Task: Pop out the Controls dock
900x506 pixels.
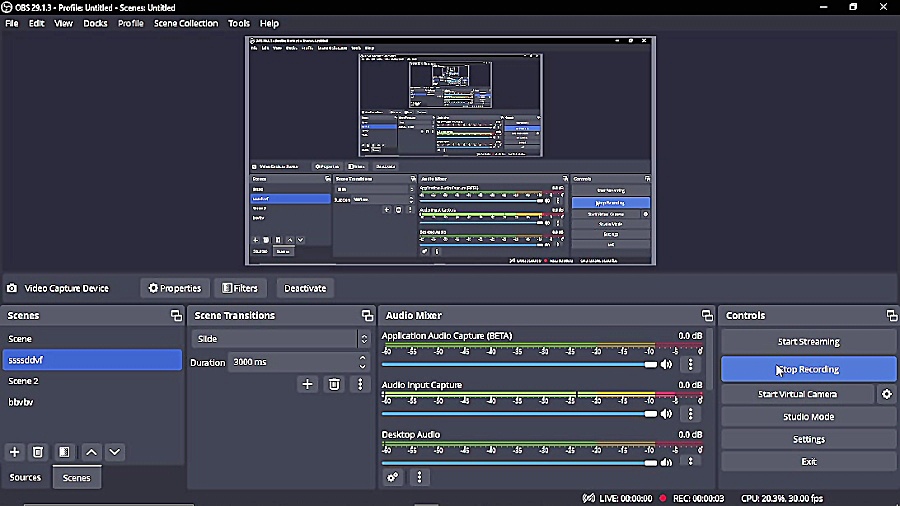Action: tap(891, 316)
